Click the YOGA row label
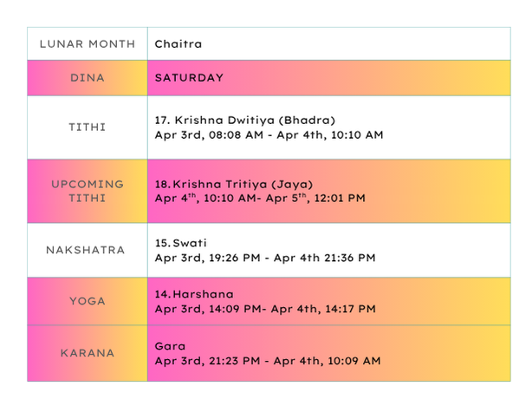The image size is (532, 399). (87, 301)
